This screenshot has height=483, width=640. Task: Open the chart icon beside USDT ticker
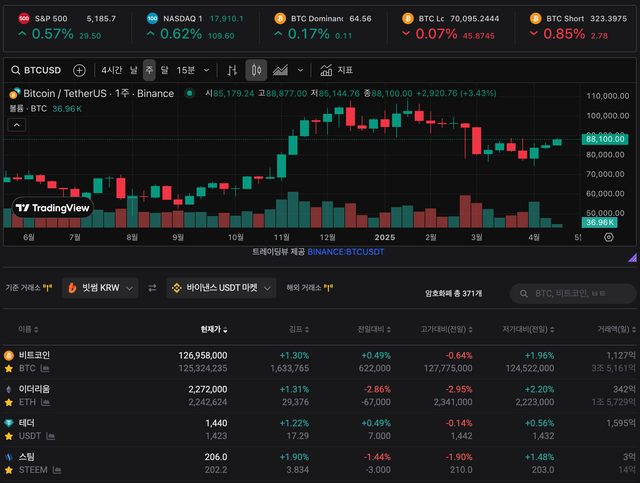click(x=51, y=436)
